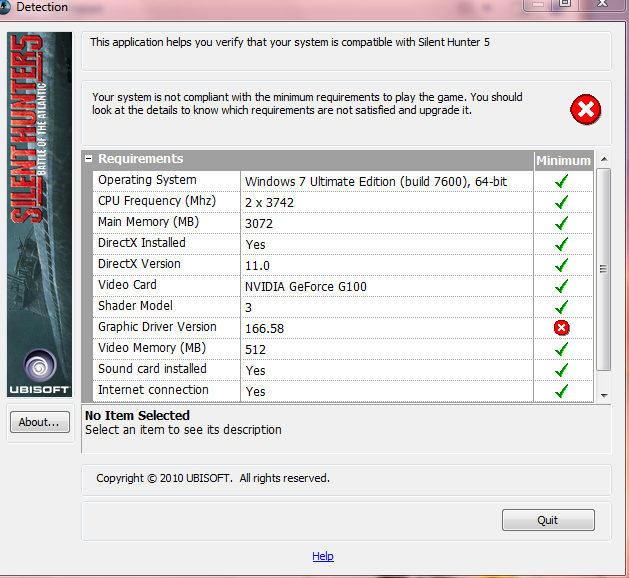The image size is (629, 578).
Task: Click the green check for Main Memory
Action: point(562,223)
